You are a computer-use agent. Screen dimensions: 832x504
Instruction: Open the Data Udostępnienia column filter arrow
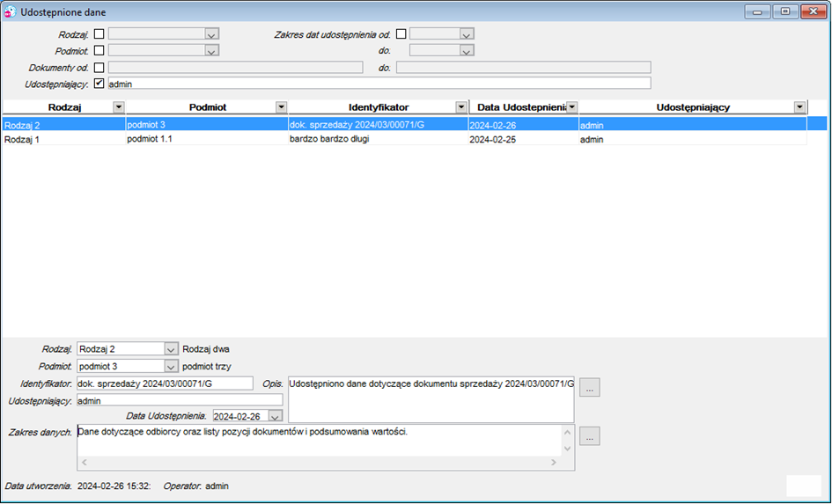[571, 107]
